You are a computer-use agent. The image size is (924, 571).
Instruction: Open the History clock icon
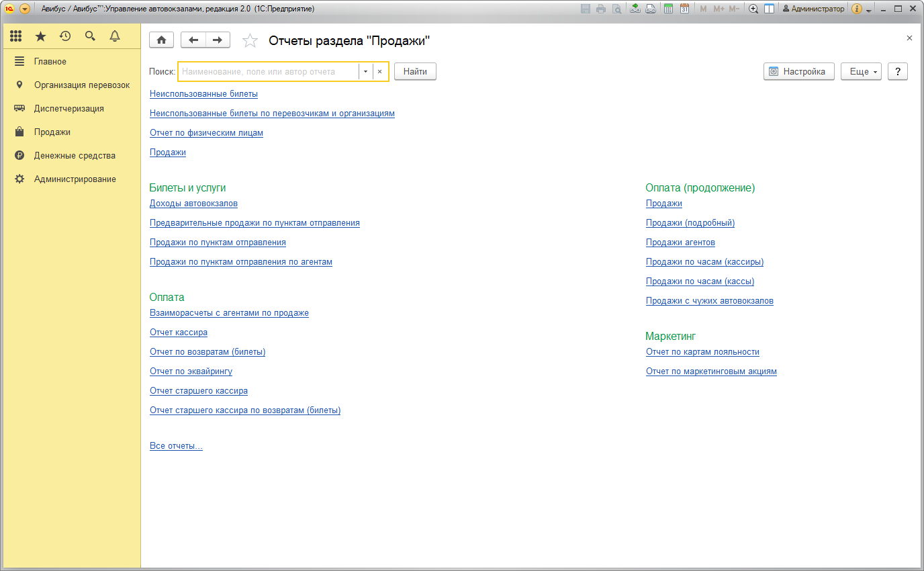pyautogui.click(x=65, y=36)
